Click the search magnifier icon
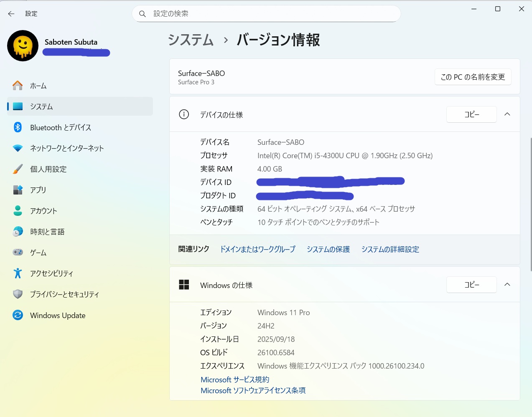Image resolution: width=532 pixels, height=417 pixels. 143,14
